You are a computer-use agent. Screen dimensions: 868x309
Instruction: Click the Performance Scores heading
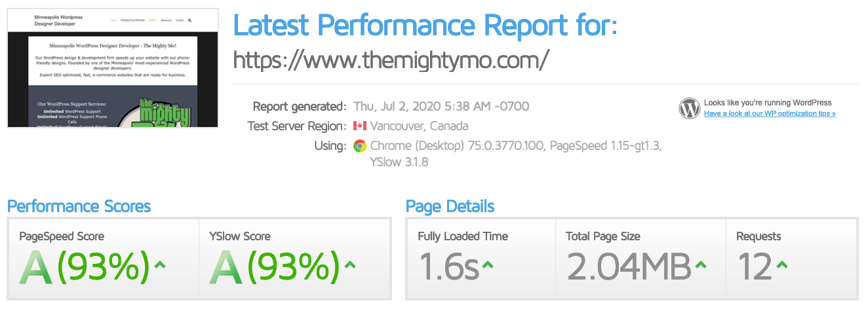point(79,207)
